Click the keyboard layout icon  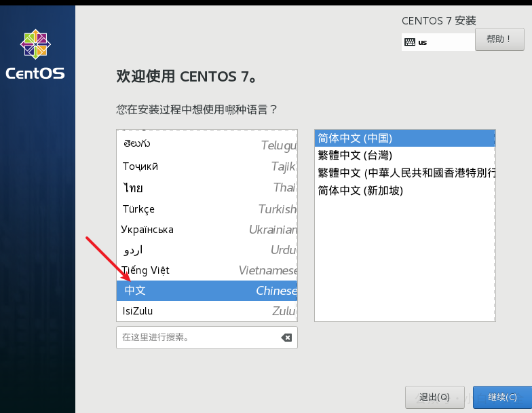(410, 42)
